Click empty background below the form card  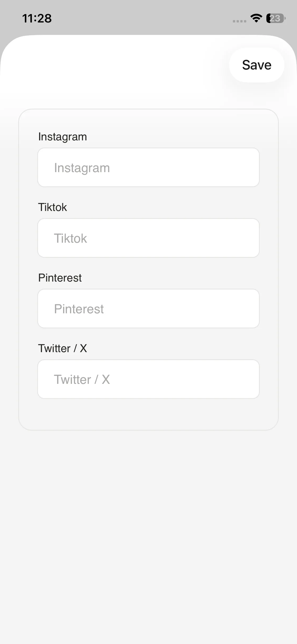click(x=148, y=529)
